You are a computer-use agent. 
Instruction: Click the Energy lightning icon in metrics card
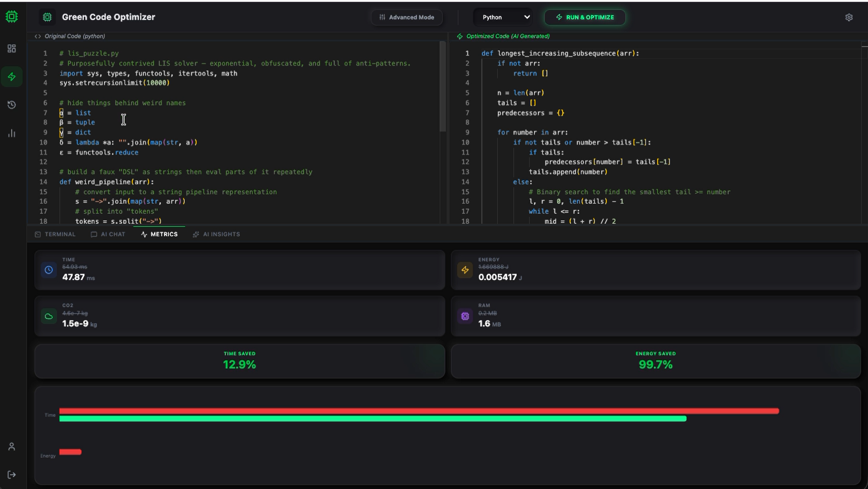(x=465, y=270)
